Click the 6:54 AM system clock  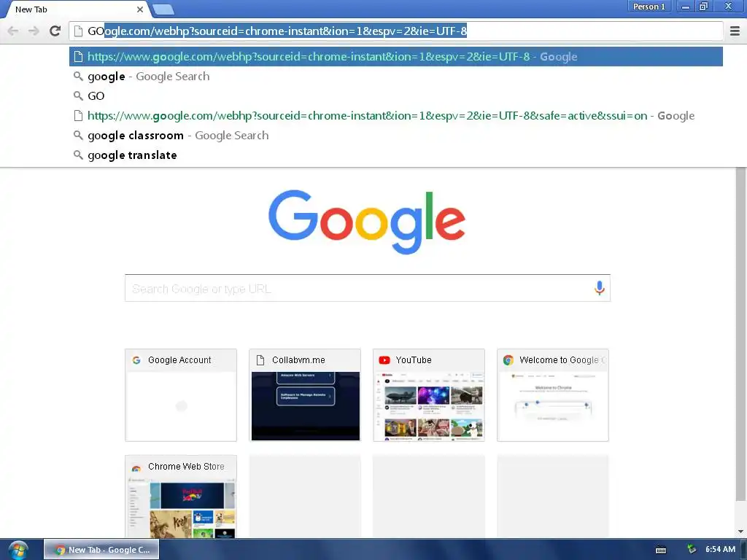pos(720,549)
